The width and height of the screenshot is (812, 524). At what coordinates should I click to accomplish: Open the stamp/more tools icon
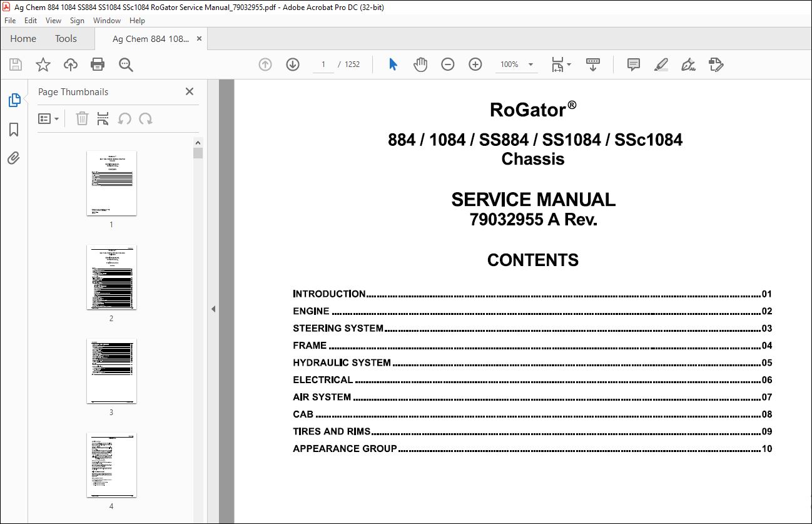click(x=716, y=64)
